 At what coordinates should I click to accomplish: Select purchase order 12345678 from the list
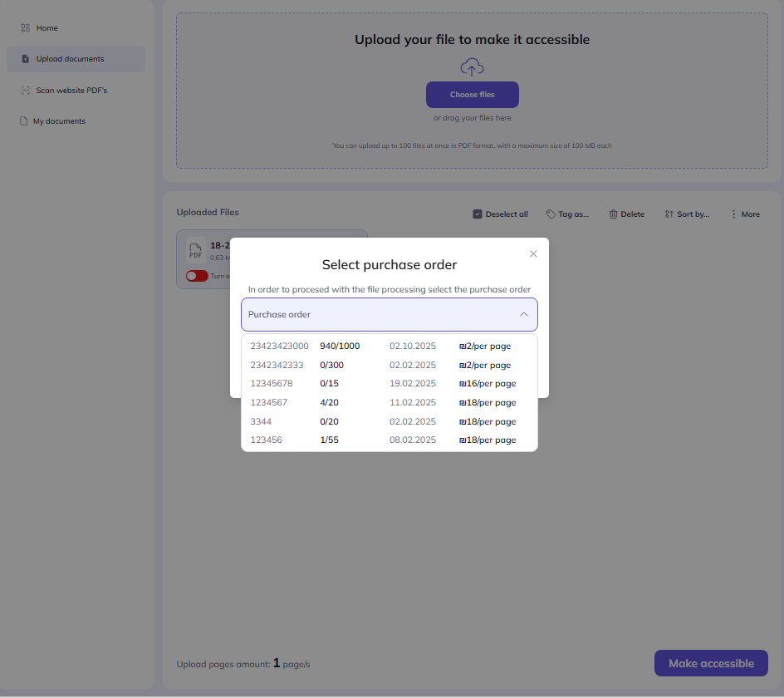point(272,383)
